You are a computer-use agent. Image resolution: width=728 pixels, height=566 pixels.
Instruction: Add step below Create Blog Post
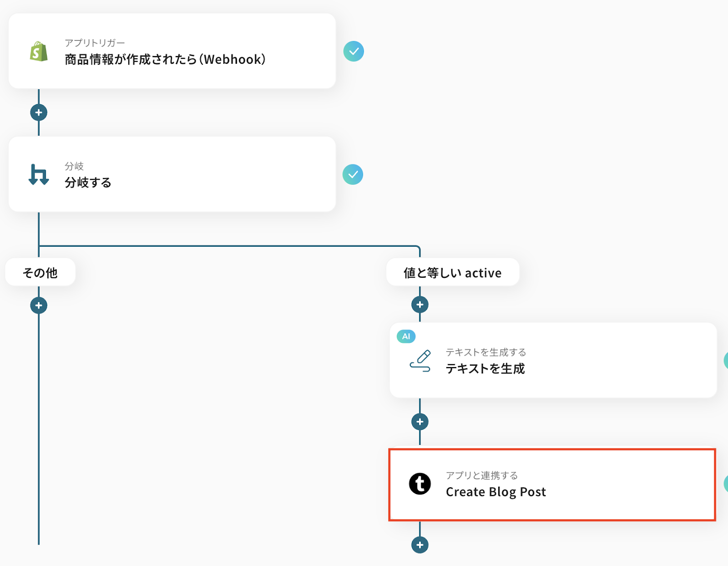pos(420,545)
